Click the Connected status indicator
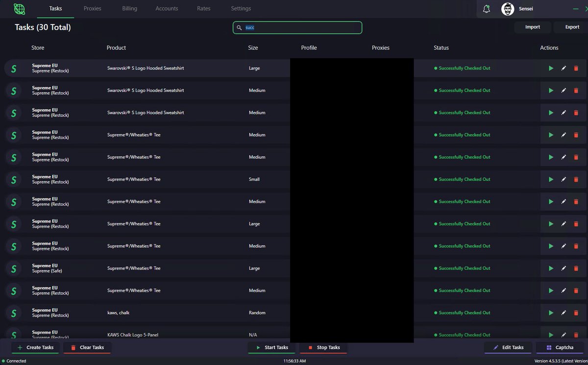The image size is (588, 365). 14,361
